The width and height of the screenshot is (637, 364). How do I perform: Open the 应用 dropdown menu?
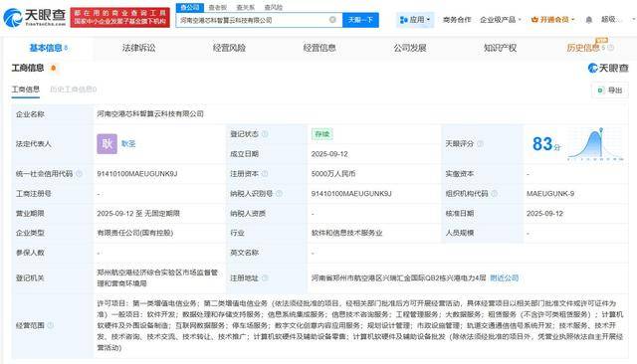tap(415, 20)
